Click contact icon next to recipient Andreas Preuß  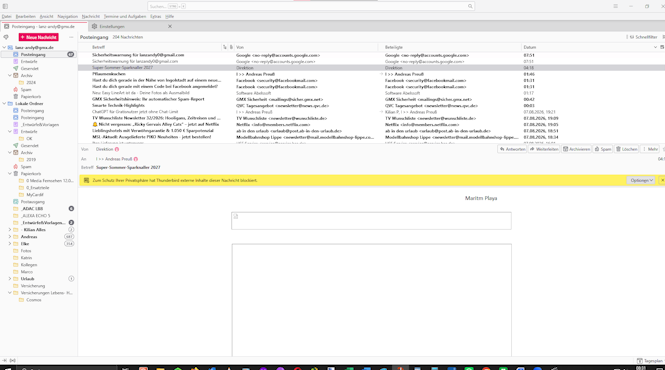[136, 159]
